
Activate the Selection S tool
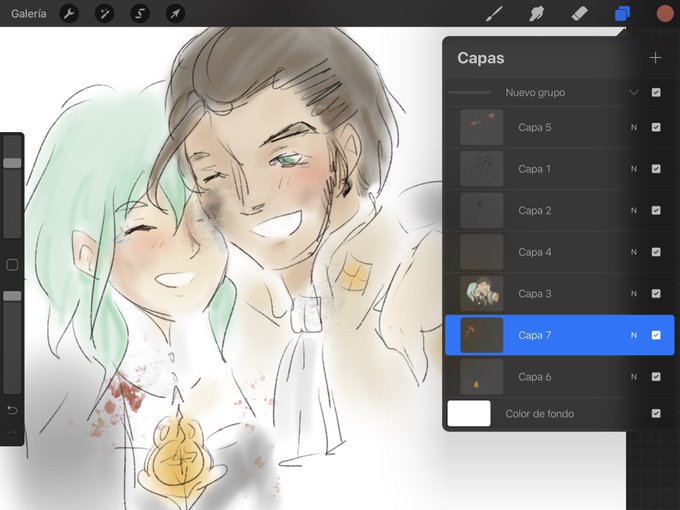tap(140, 14)
